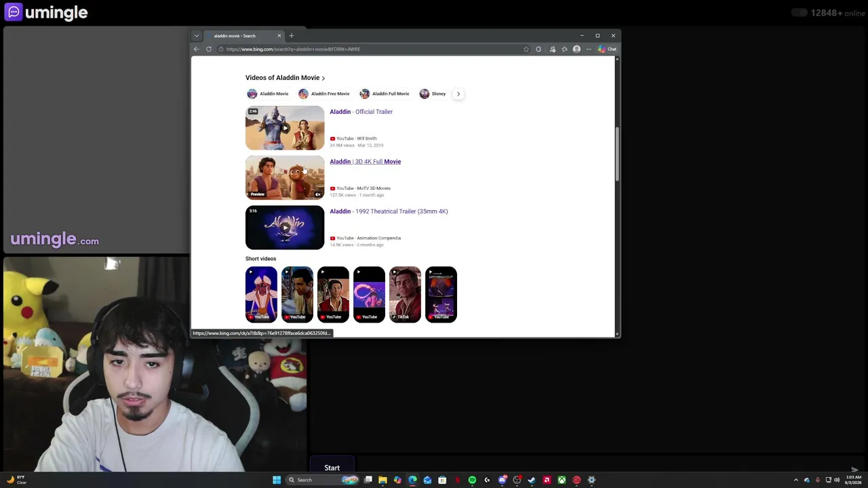This screenshot has width=868, height=488.
Task: Click the browser vertical scrollbar
Action: pos(617,154)
